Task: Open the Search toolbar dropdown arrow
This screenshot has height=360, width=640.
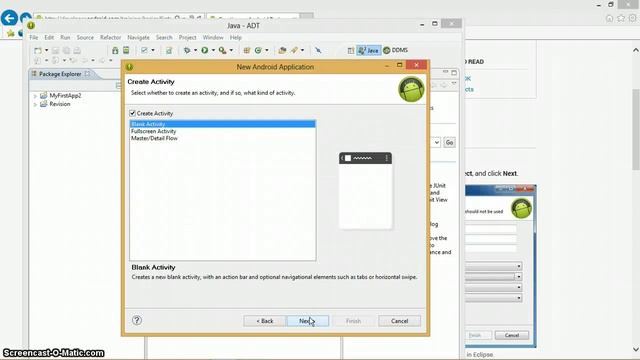Action: (302, 50)
